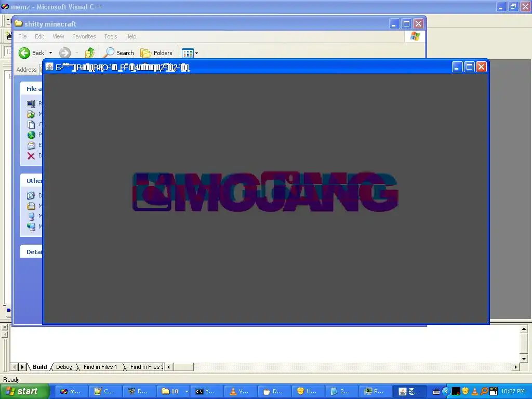
Task: Open the grouped folders taskbar button 10
Action: [x=173, y=392]
